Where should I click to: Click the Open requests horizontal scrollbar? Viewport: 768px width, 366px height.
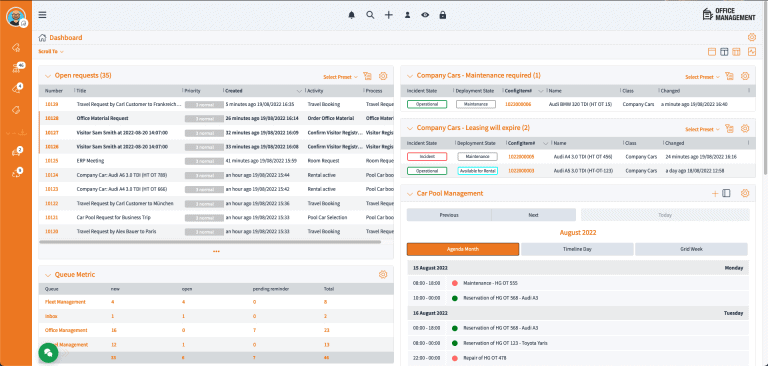click(210, 242)
